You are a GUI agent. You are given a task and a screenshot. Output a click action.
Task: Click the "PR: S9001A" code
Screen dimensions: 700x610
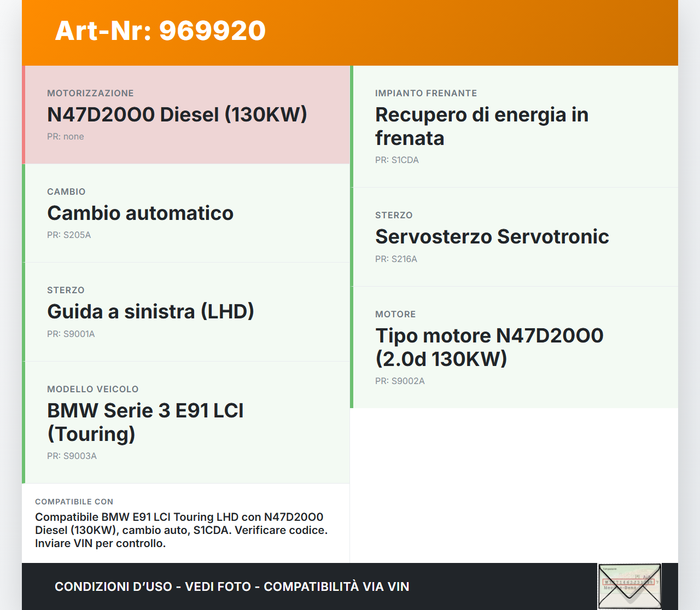click(71, 334)
